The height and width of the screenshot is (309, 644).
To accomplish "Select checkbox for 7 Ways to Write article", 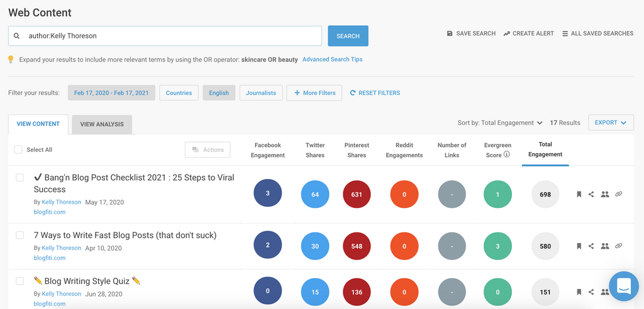I will point(19,236).
